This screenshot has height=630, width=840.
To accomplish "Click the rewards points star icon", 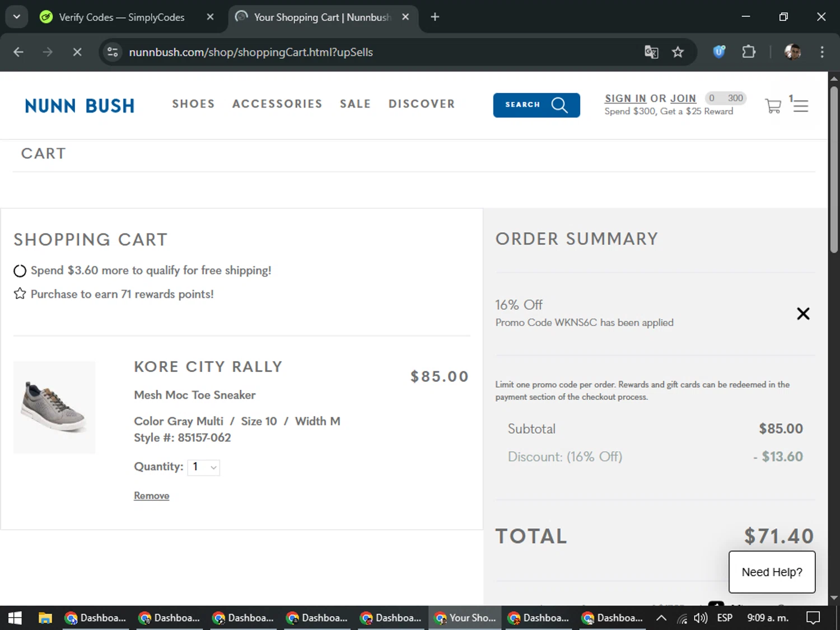I will pos(20,293).
